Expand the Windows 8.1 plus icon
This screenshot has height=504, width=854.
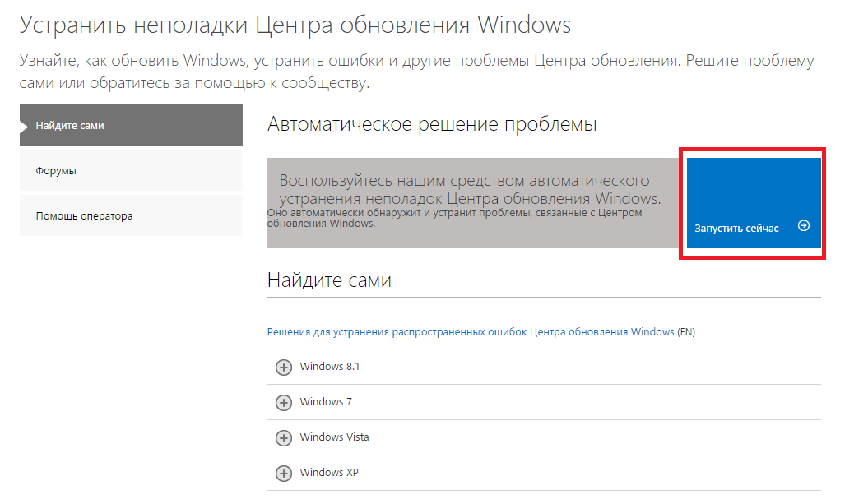pos(283,368)
